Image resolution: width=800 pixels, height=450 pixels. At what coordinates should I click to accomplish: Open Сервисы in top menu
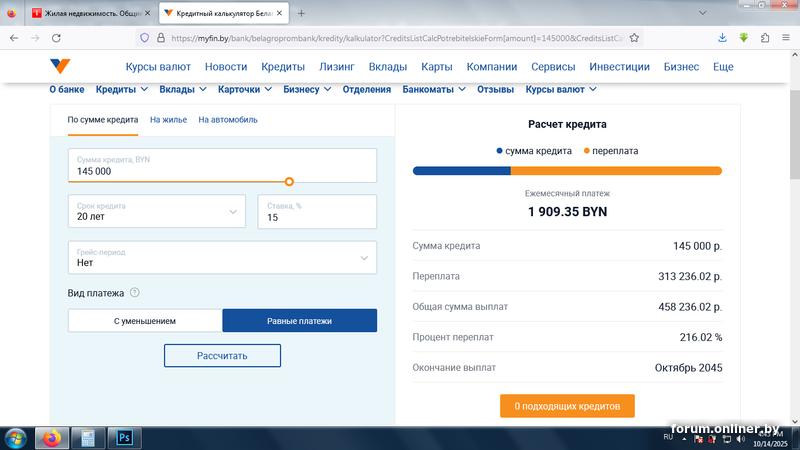[553, 67]
